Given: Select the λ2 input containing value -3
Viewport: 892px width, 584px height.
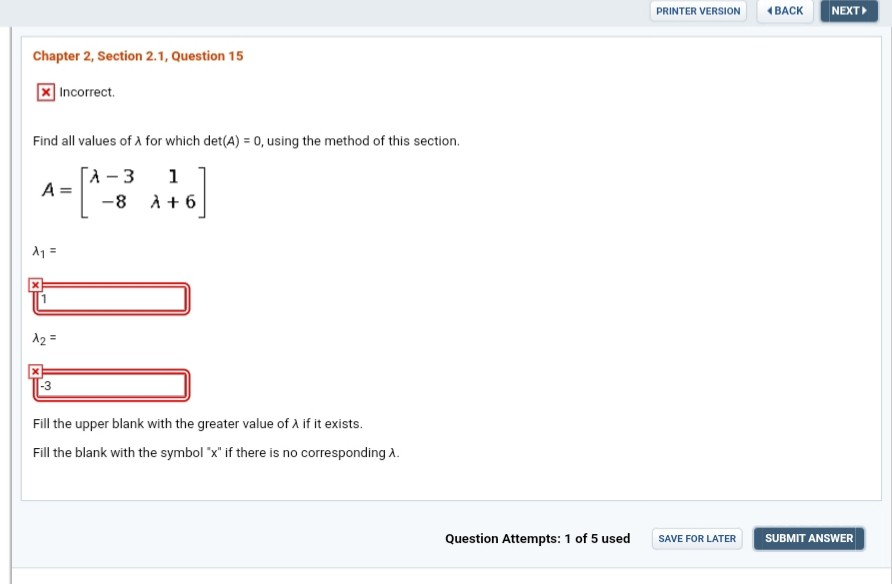Looking at the screenshot, I should click(110, 386).
